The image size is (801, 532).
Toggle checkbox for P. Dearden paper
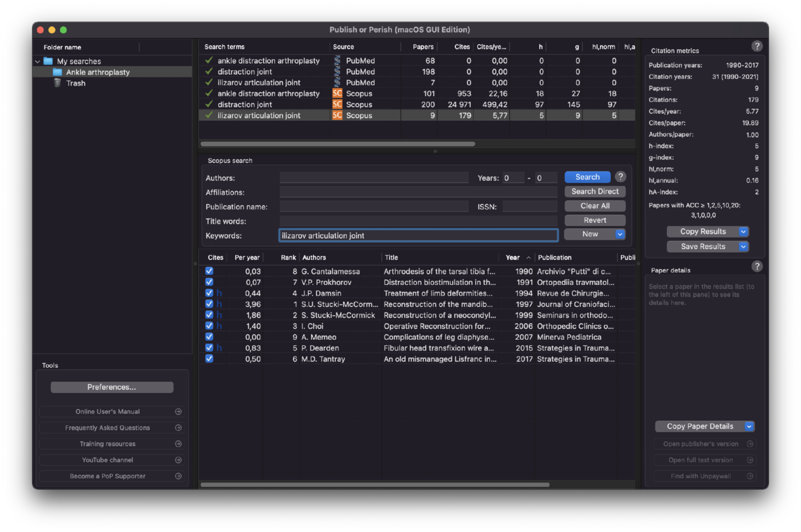(x=210, y=348)
